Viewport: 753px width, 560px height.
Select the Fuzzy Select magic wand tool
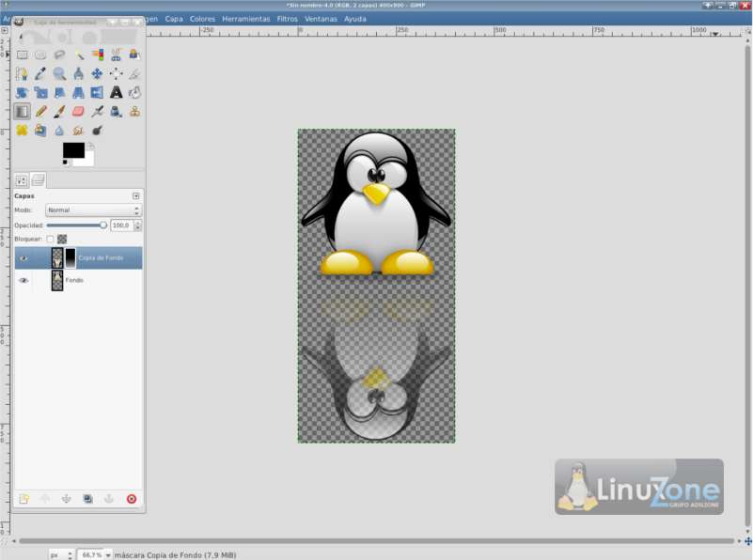[x=79, y=54]
